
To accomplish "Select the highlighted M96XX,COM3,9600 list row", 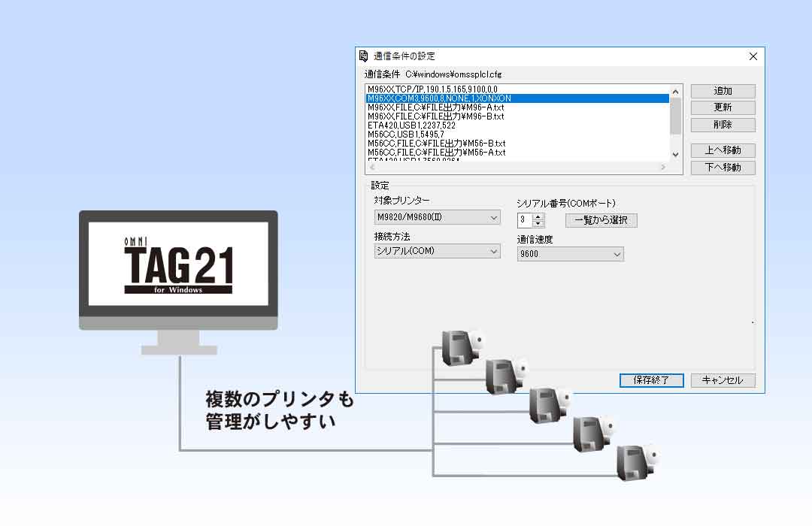I will click(x=517, y=98).
